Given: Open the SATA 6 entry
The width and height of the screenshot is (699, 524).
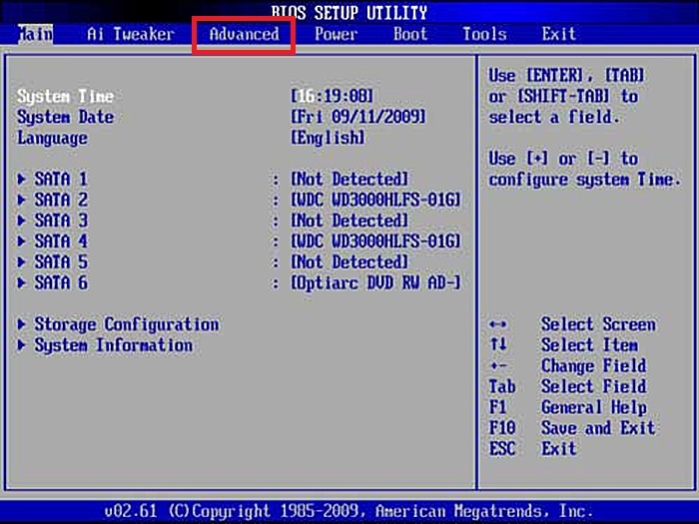Looking at the screenshot, I should tap(61, 283).
